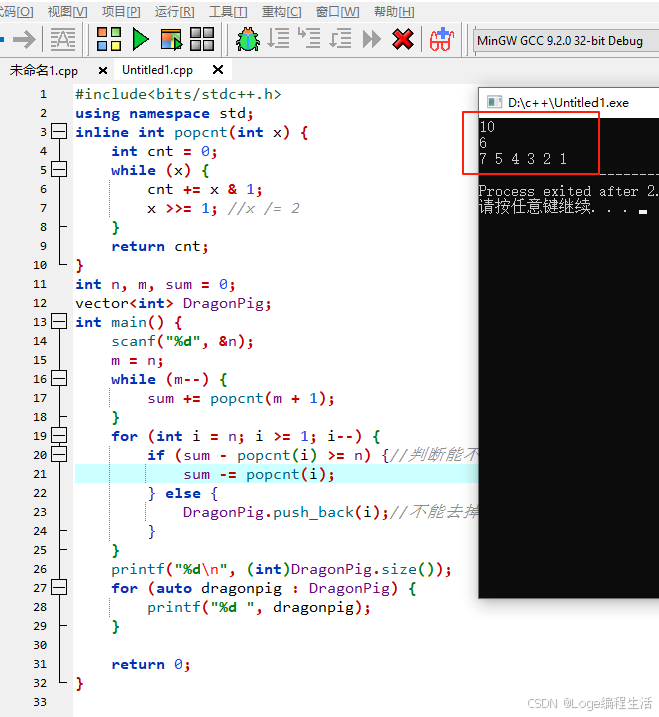The height and width of the screenshot is (717, 659).
Task: Click the scanf("%d", &n); line
Action: tap(182, 341)
